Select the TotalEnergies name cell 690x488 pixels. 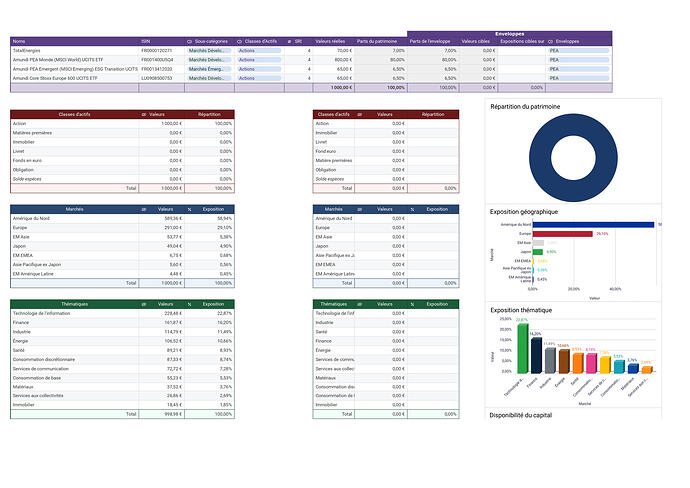click(x=74, y=51)
